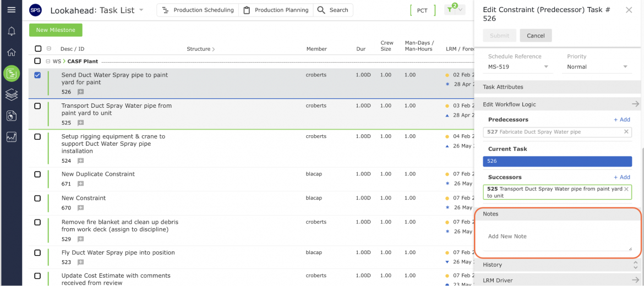Collapse the WS CASF Plant group
644x286 pixels.
coord(48,61)
